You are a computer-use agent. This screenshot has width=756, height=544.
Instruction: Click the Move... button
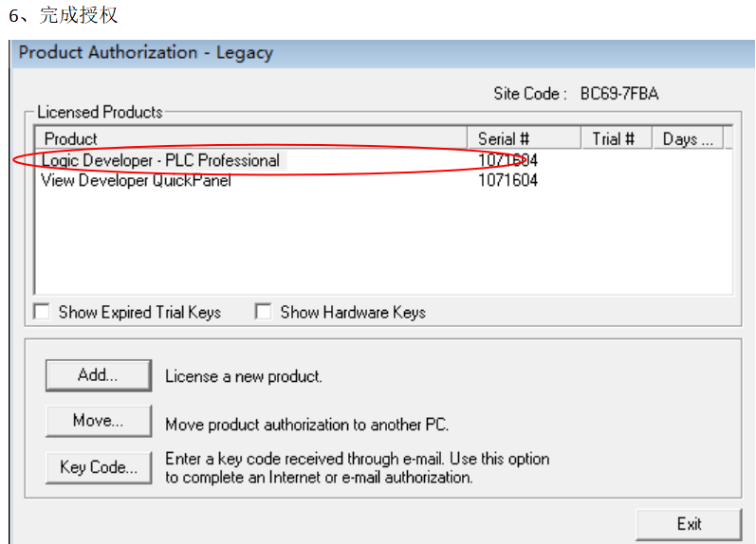click(x=99, y=421)
